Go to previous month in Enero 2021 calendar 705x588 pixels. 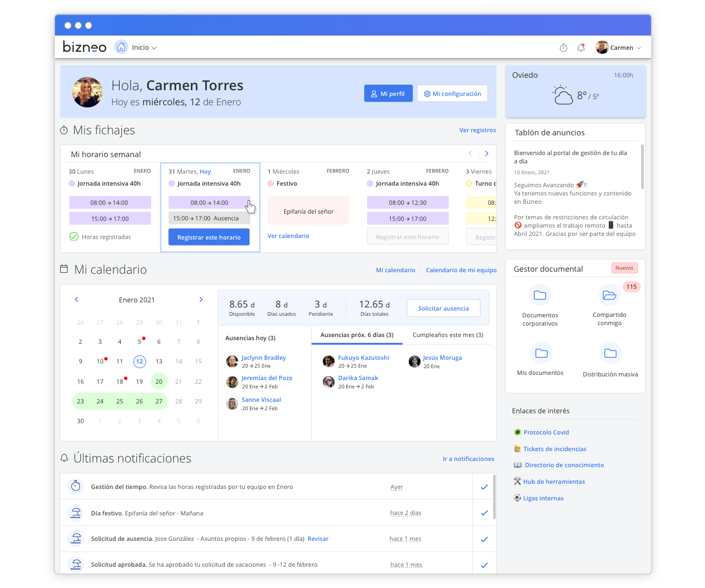76,300
